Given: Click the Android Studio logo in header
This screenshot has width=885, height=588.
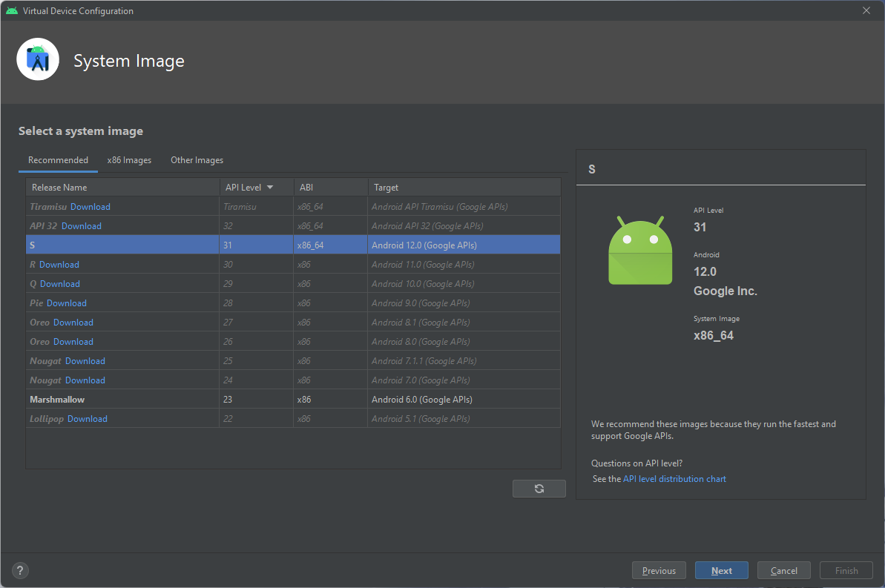Looking at the screenshot, I should coord(38,59).
